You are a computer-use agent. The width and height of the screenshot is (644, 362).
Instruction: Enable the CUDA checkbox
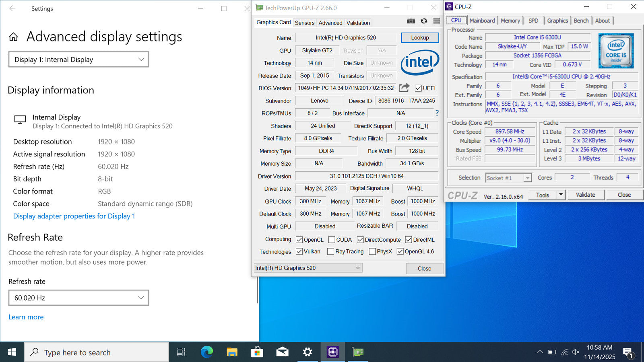pos(332,240)
